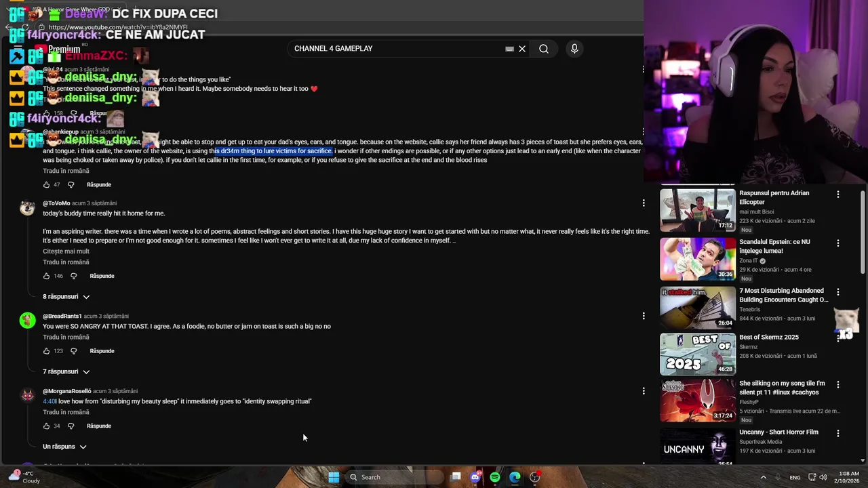Open the weather widget showing Cloudy
Screen dimensions: 868x488
pyautogui.click(x=23, y=477)
